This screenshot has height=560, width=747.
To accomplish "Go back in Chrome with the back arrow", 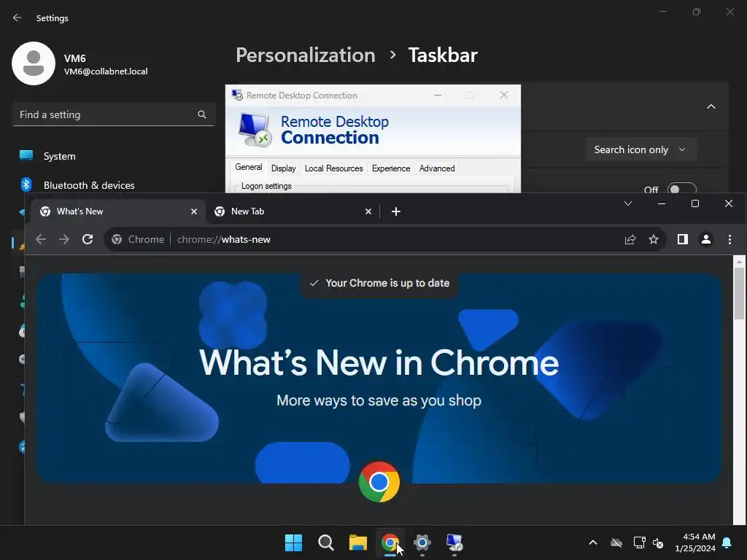I will (41, 239).
